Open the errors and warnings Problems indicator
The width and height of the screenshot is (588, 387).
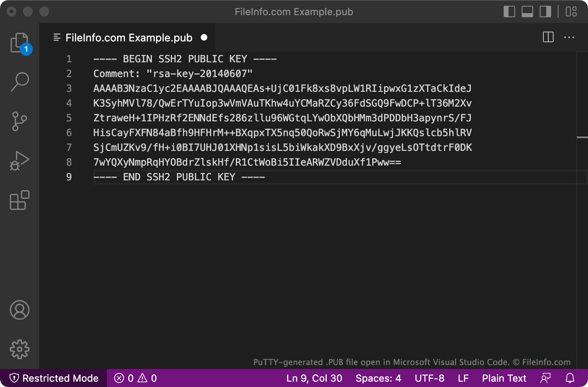point(136,378)
